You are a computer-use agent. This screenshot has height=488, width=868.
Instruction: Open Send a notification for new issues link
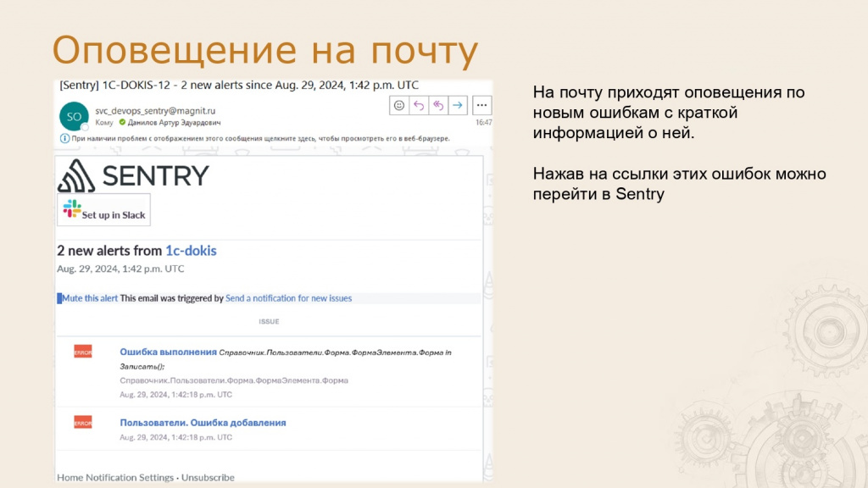(288, 298)
